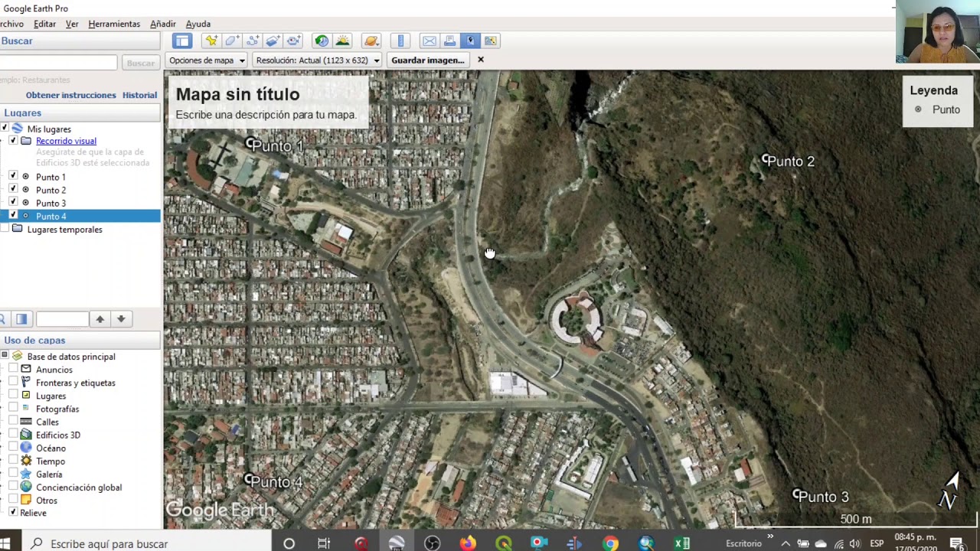This screenshot has width=980, height=551.
Task: Open the Recorrido visual link
Action: point(66,141)
